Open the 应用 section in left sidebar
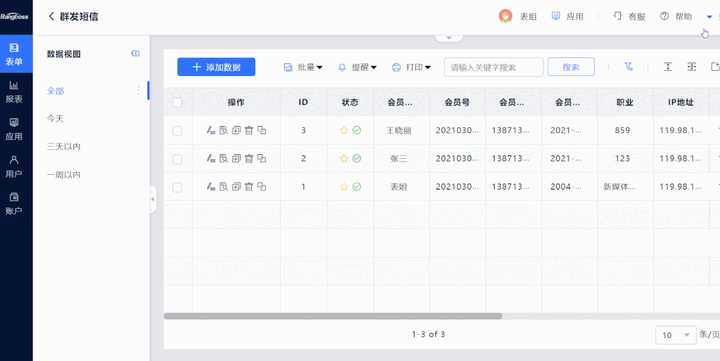Image resolution: width=720 pixels, height=361 pixels. click(14, 129)
